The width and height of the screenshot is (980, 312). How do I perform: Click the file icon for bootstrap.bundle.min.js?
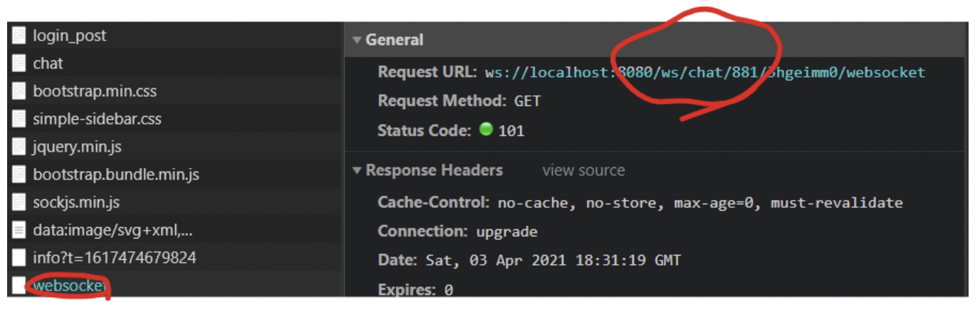19,175
